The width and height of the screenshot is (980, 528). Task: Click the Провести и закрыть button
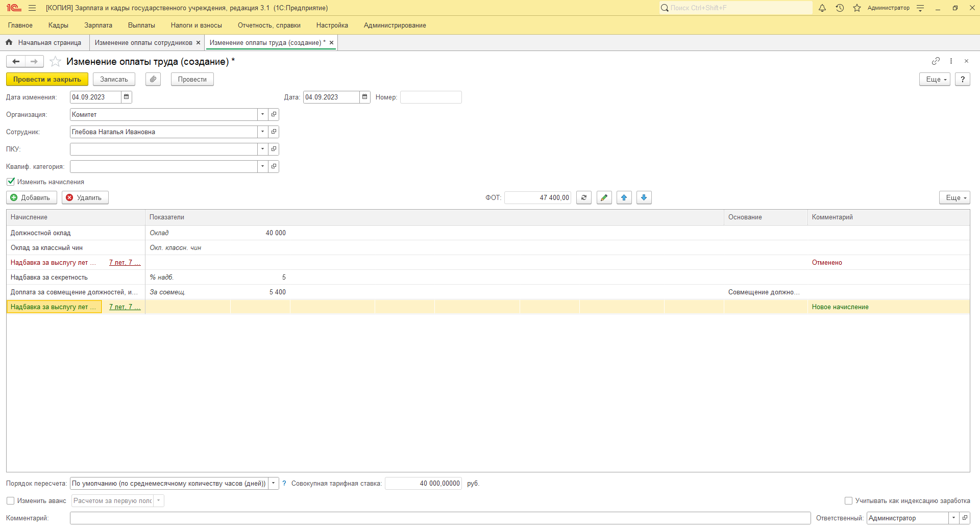[47, 80]
